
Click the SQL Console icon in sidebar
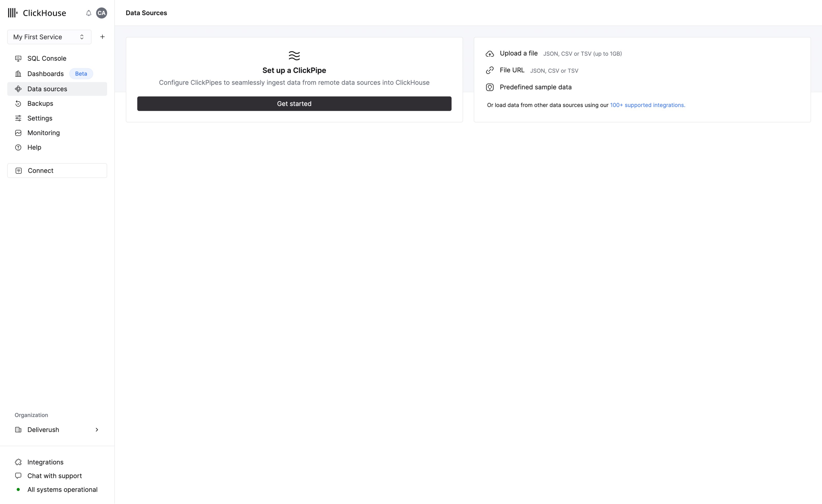18,58
